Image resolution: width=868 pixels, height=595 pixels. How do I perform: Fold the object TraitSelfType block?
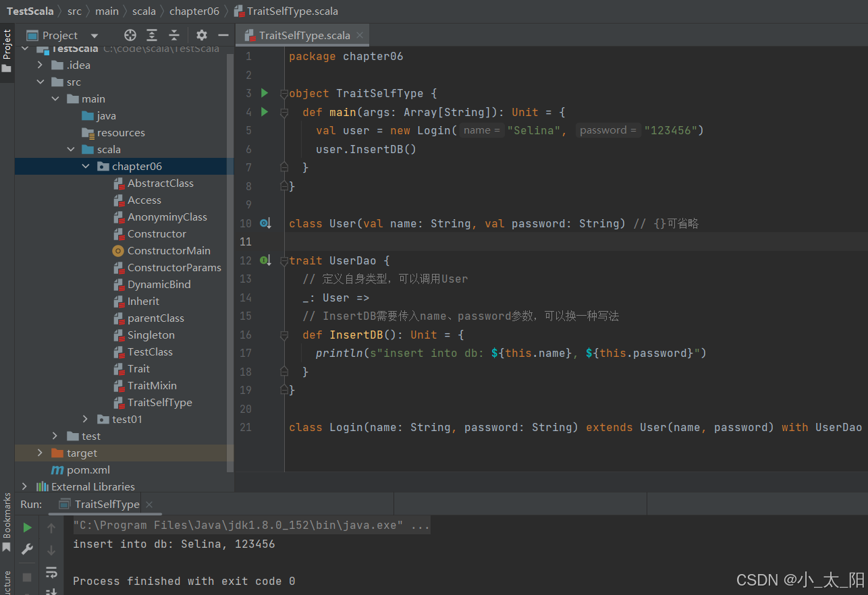(284, 94)
